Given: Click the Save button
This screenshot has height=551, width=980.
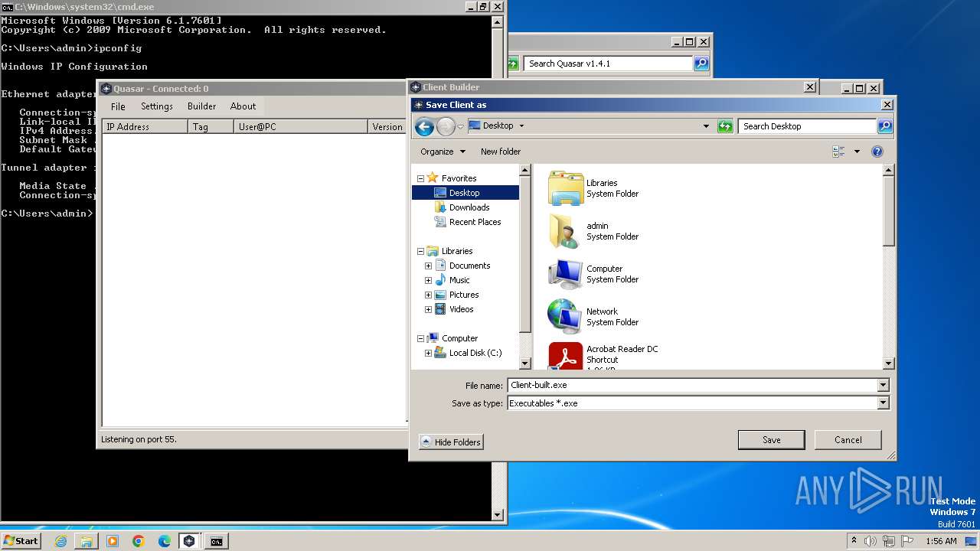Looking at the screenshot, I should click(771, 440).
